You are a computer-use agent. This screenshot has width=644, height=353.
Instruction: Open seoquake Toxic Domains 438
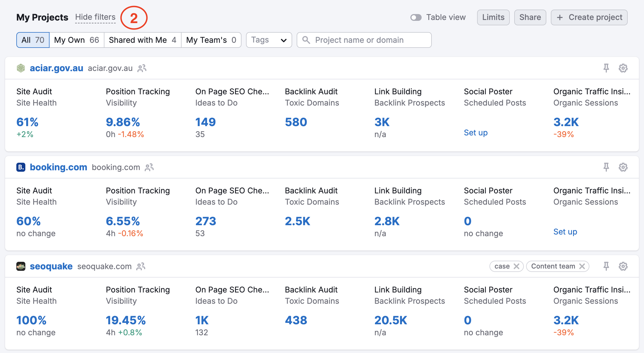pos(296,320)
